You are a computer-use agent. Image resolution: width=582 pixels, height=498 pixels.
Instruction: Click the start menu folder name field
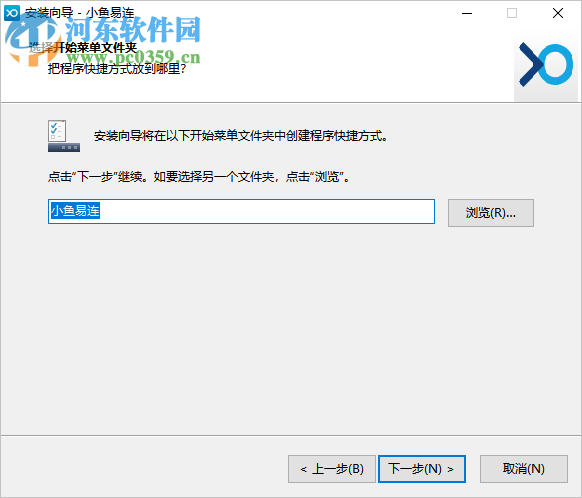241,212
